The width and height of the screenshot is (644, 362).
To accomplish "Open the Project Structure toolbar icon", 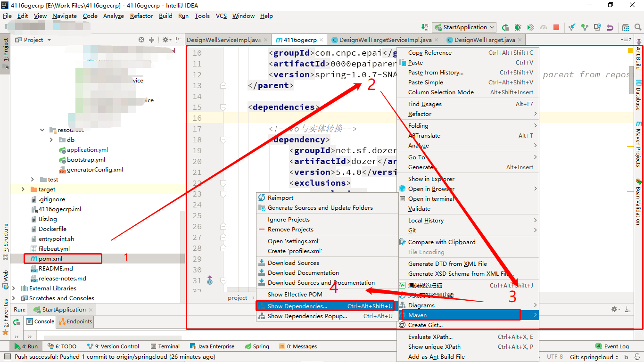I will point(626,27).
